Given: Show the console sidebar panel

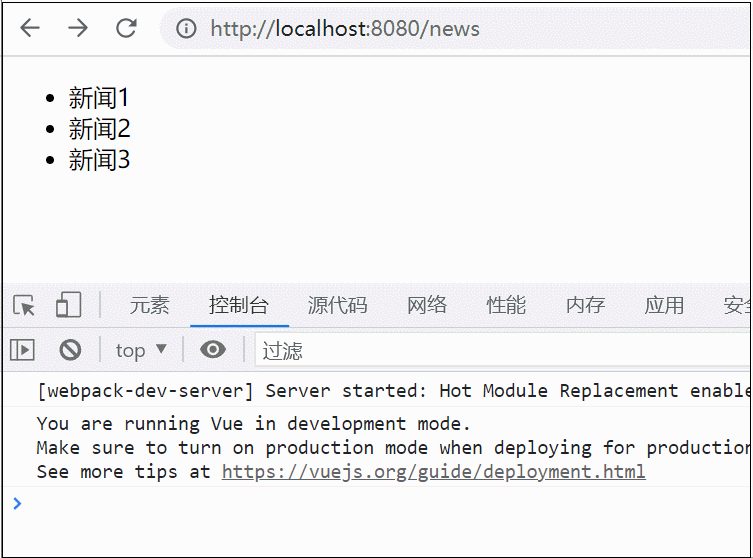Looking at the screenshot, I should [22, 350].
